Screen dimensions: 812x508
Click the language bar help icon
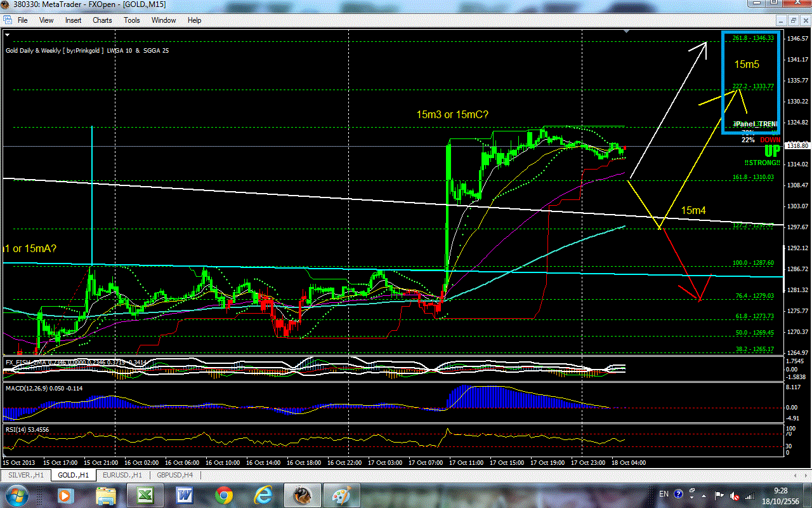pos(678,494)
